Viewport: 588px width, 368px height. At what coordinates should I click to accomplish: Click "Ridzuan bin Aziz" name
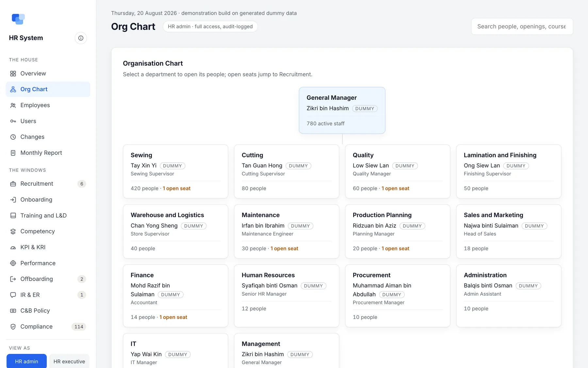point(374,226)
